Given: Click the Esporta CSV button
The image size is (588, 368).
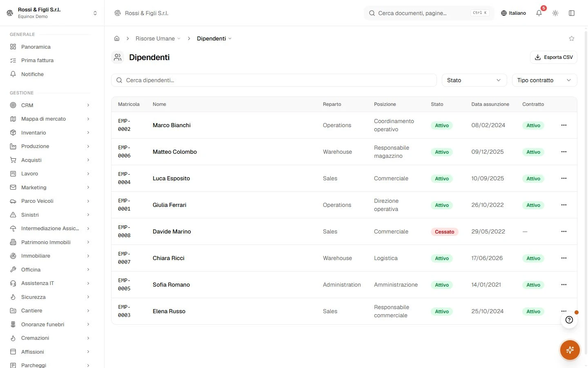Looking at the screenshot, I should click(x=554, y=57).
